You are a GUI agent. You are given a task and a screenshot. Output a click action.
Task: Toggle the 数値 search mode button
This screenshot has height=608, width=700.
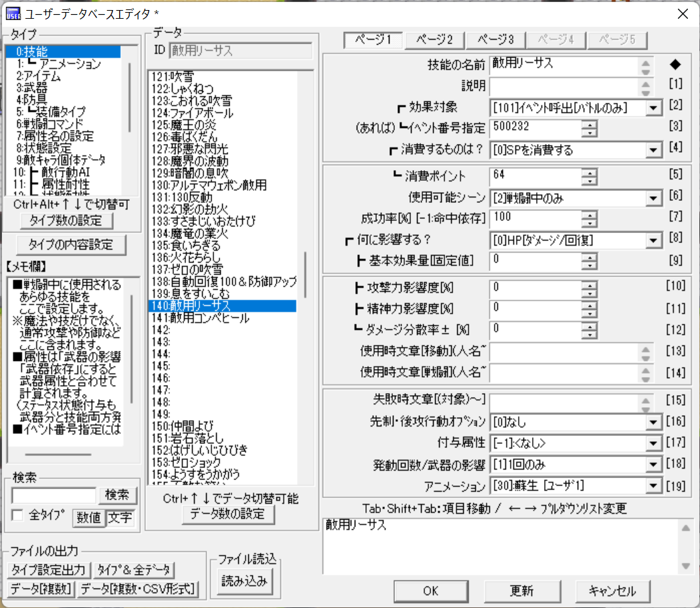(x=89, y=518)
